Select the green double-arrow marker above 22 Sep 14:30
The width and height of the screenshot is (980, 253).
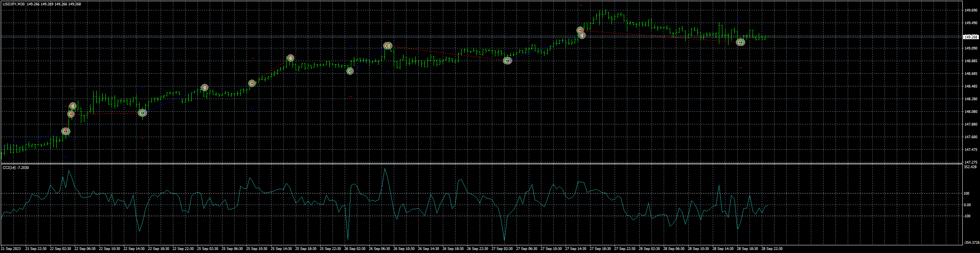click(142, 113)
